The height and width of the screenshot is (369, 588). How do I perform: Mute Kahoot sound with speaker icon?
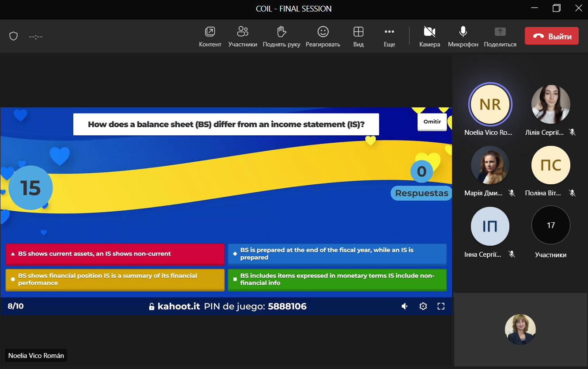(x=404, y=306)
